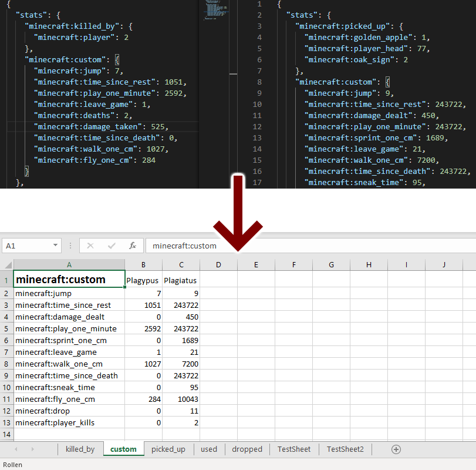The width and height of the screenshot is (476, 470).
Task: Click "minecraft:golden_apple" line in right editor
Action: coord(367,38)
